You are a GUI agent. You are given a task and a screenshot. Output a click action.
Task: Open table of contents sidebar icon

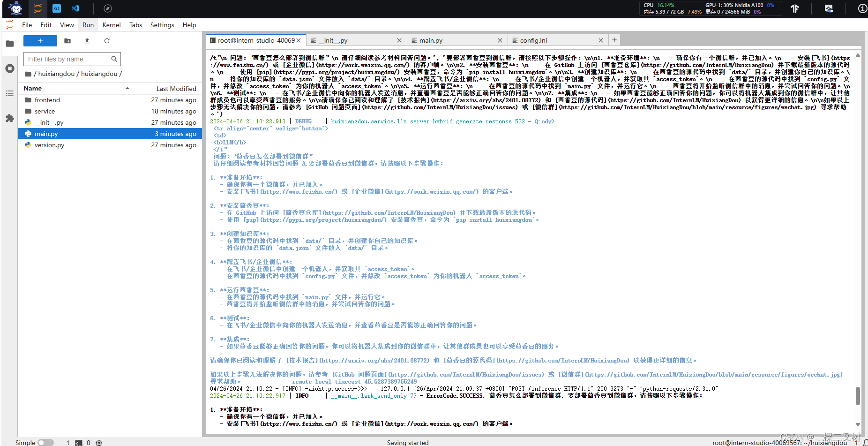click(x=10, y=93)
